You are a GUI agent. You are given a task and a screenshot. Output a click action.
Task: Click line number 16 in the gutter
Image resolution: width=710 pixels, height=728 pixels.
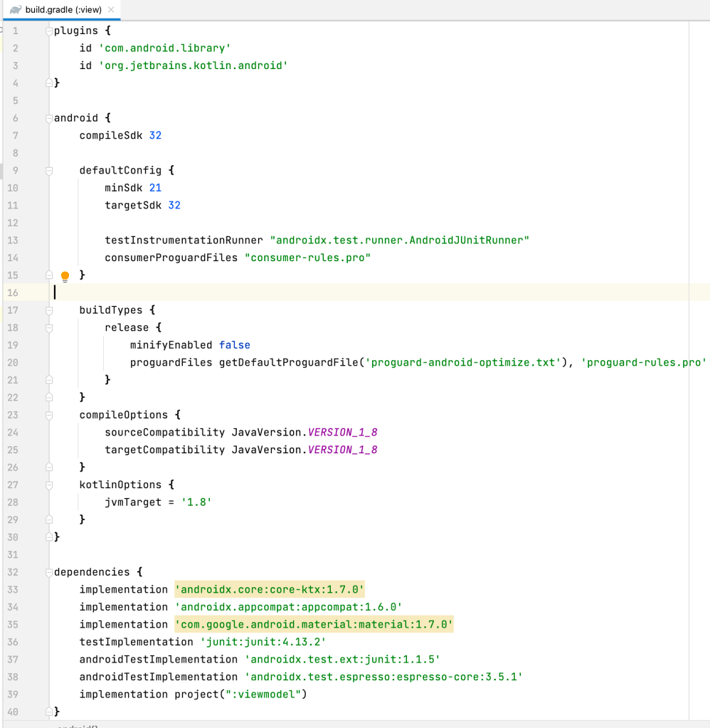13,292
